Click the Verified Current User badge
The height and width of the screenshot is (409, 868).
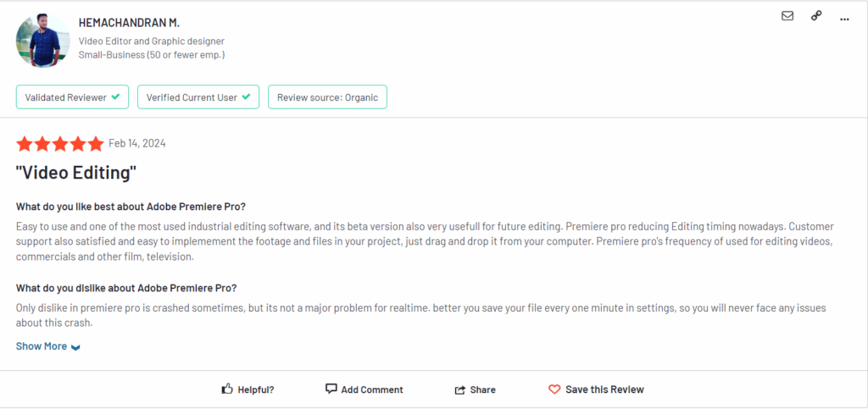pyautogui.click(x=198, y=97)
